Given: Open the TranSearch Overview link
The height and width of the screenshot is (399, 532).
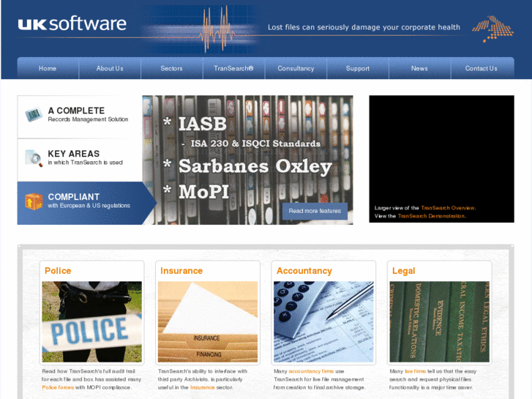Looking at the screenshot, I should [448, 208].
